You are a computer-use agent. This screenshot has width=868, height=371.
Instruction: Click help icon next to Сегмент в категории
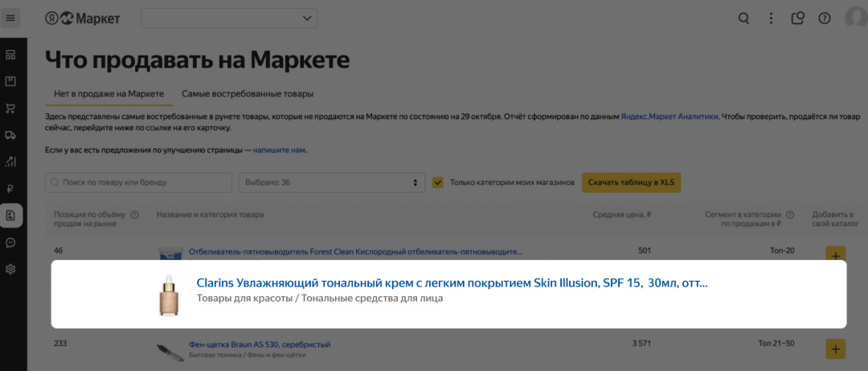tap(790, 215)
